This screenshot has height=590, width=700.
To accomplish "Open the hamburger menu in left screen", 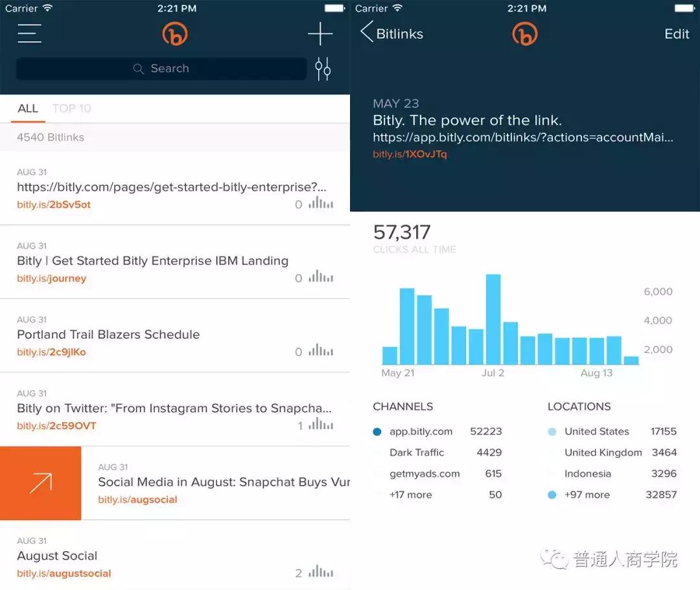I will 29,34.
